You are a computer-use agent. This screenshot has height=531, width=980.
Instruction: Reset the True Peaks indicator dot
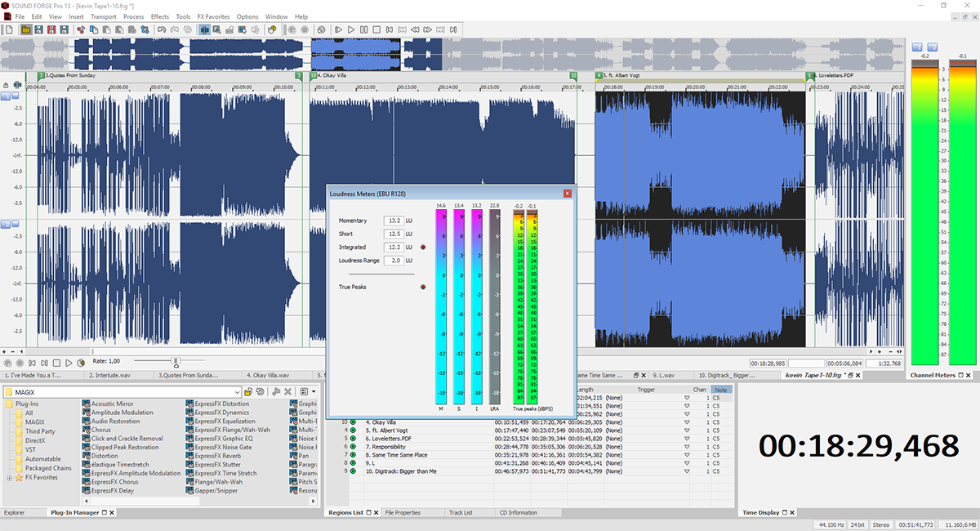coord(423,287)
